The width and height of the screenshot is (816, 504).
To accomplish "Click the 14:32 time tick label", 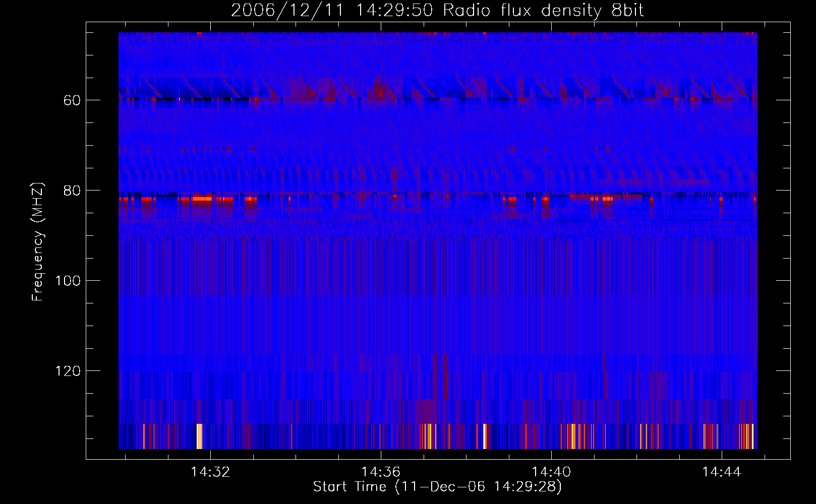I will pyautogui.click(x=210, y=472).
